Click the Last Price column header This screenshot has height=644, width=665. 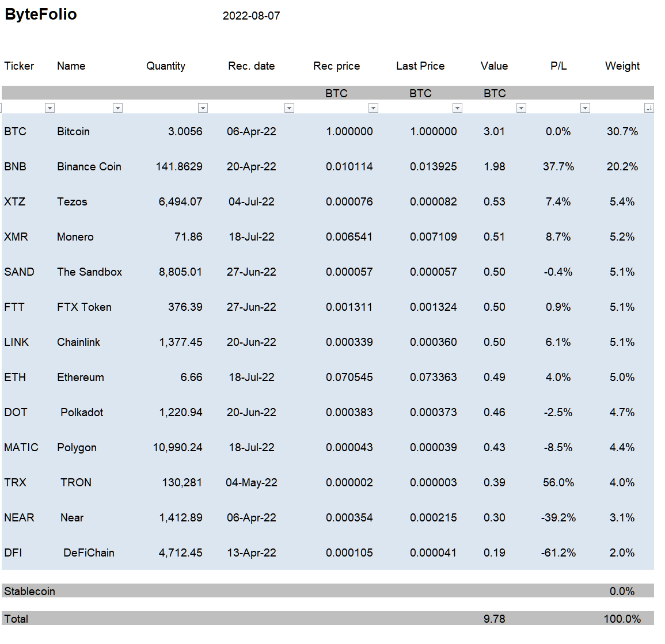point(420,66)
